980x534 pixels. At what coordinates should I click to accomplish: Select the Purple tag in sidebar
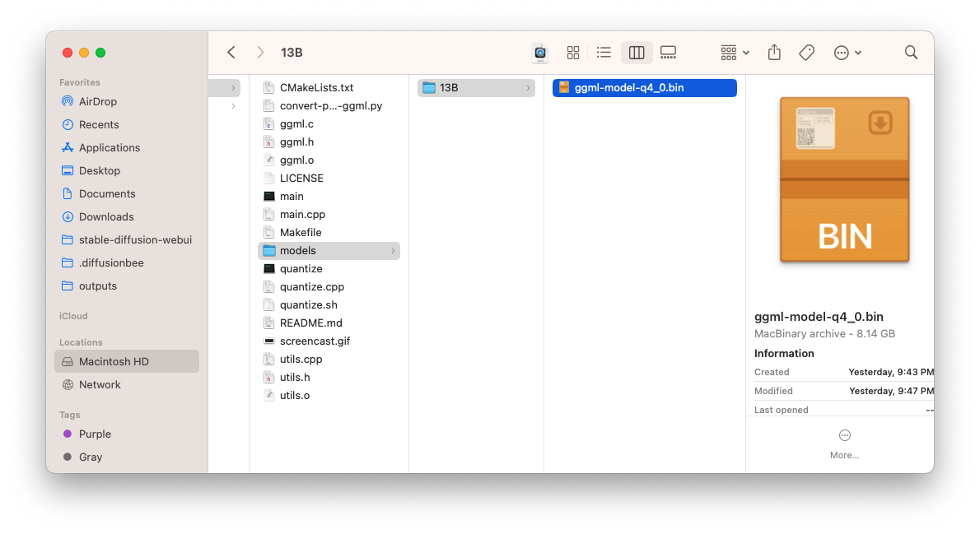pos(94,434)
